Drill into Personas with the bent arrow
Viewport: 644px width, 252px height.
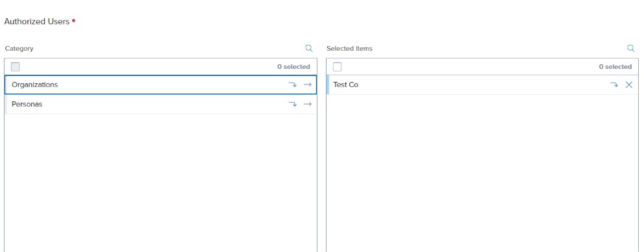tap(292, 105)
